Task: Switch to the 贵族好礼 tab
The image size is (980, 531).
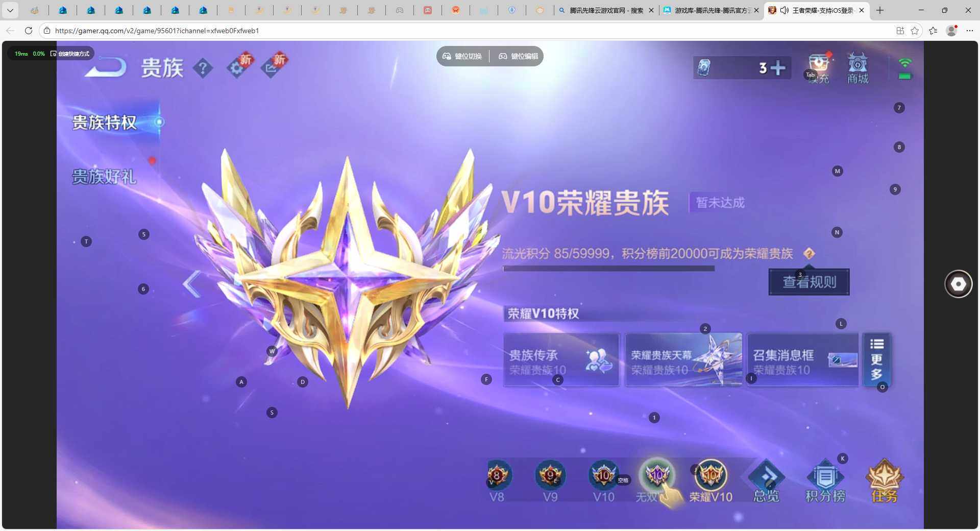Action: tap(104, 176)
